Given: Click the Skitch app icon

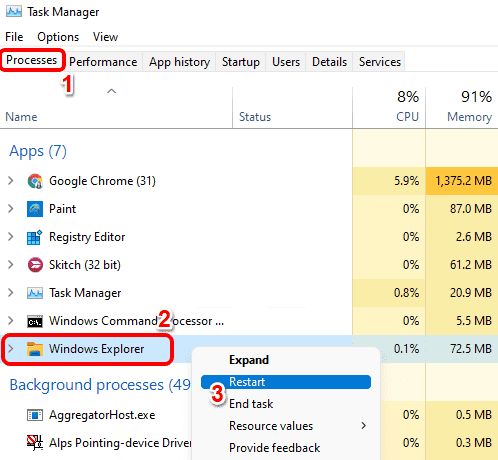Looking at the screenshot, I should 35,265.
